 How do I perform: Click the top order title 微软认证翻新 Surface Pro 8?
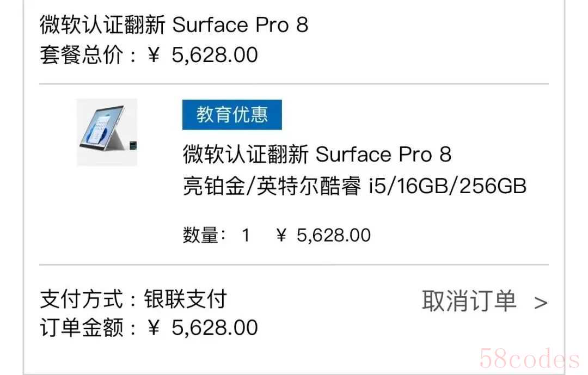[174, 25]
